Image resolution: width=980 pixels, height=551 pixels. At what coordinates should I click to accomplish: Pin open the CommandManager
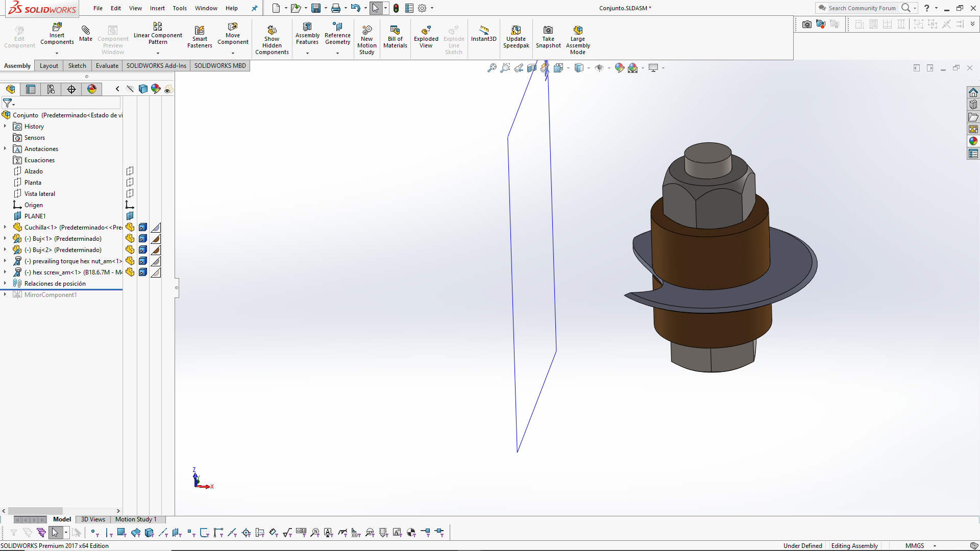pos(254,8)
